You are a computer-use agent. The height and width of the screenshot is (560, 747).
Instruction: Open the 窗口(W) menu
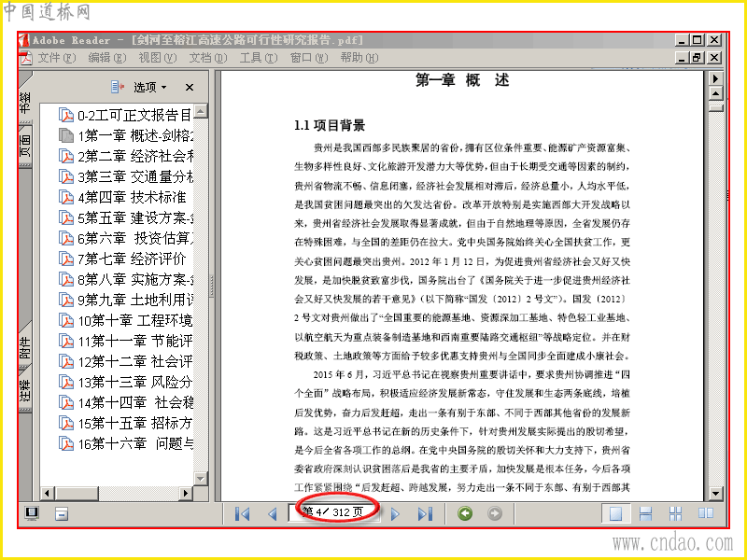pos(309,58)
